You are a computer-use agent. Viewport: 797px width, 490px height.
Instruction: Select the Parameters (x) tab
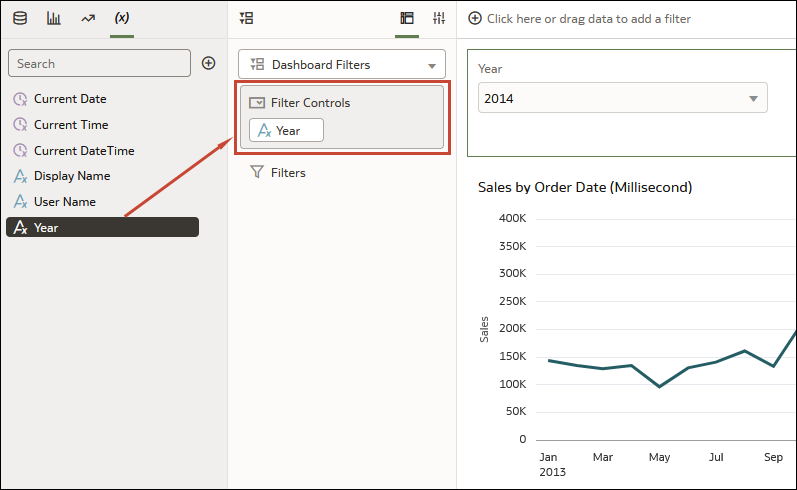tap(122, 18)
